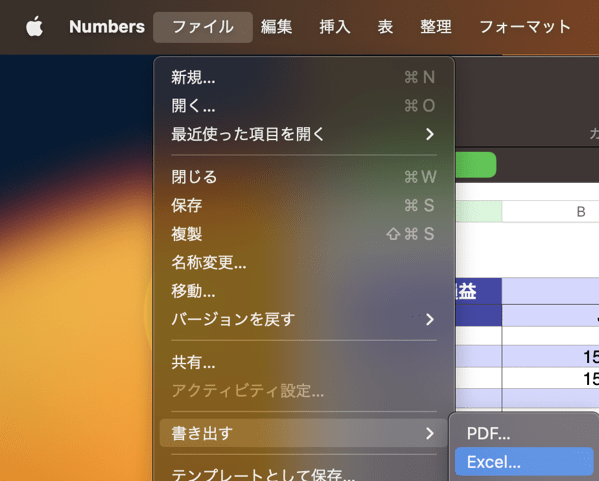Viewport: 599px width, 481px height.
Task: Open the 整理 menu
Action: point(436,27)
